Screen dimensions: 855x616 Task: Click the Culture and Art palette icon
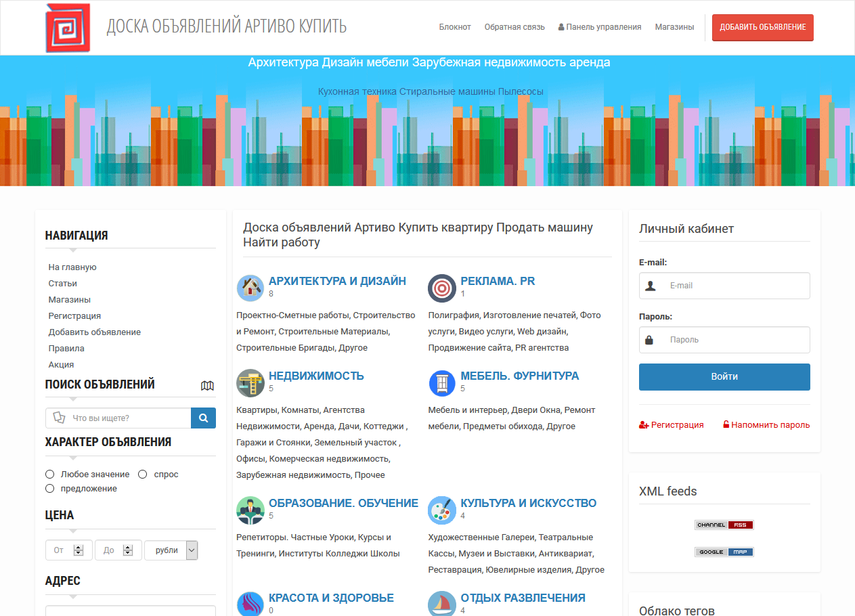[441, 510]
